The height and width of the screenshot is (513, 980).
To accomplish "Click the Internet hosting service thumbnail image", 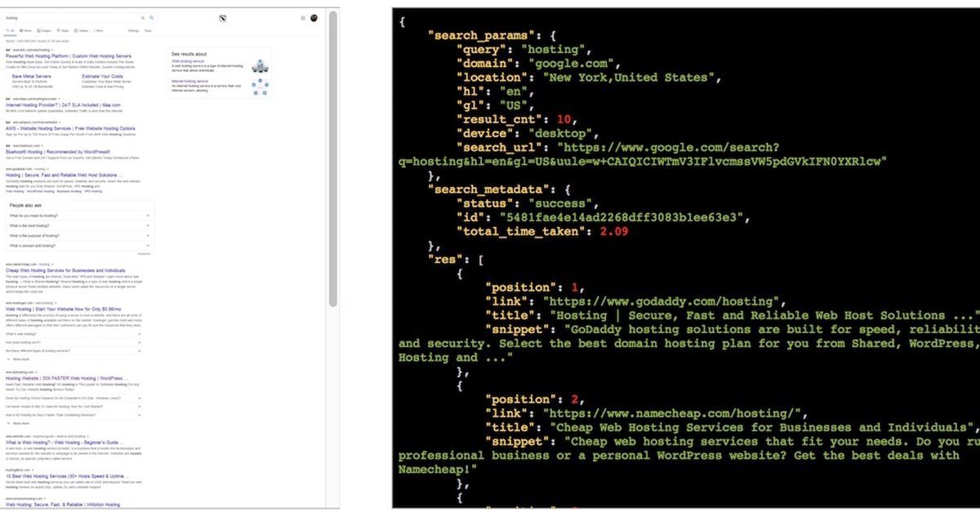I will (x=261, y=85).
